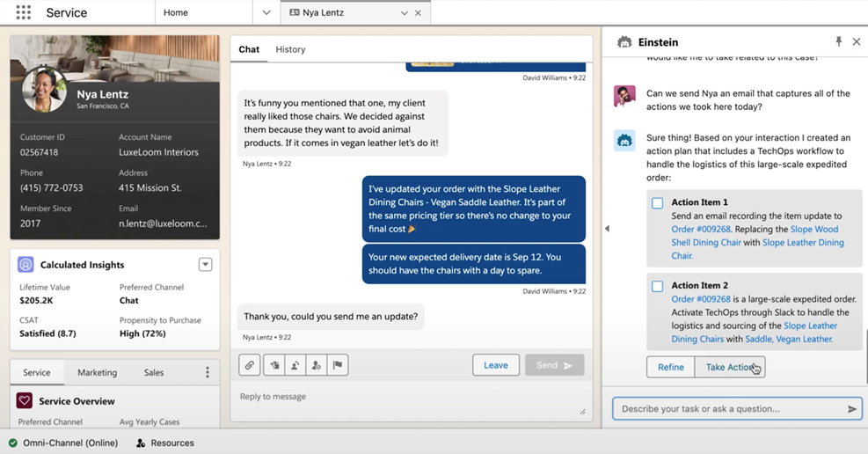Check the Action Item 1 checkbox
This screenshot has height=454, width=868.
(x=657, y=203)
